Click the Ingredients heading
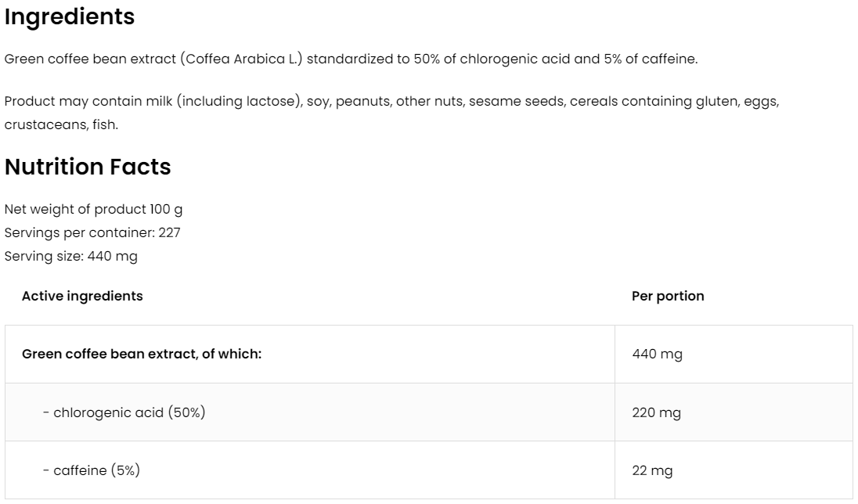Image resolution: width=858 pixels, height=504 pixels. click(70, 17)
